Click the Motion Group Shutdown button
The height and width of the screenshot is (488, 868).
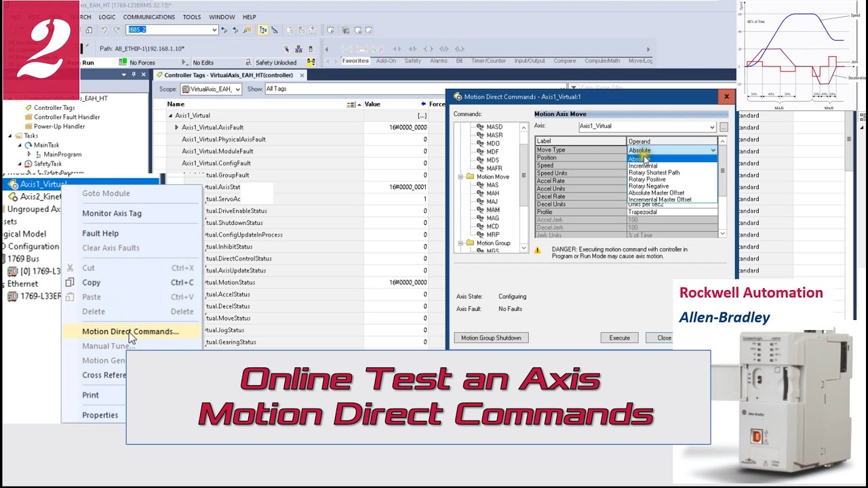(491, 338)
